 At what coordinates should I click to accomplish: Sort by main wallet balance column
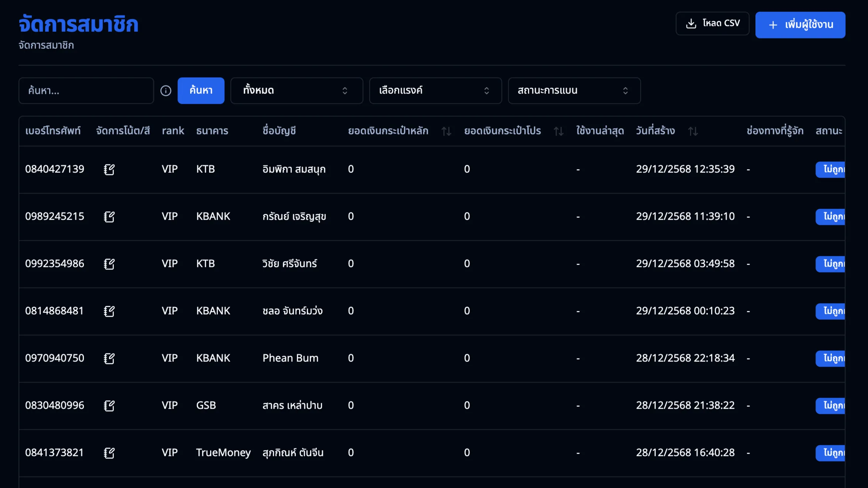(446, 131)
